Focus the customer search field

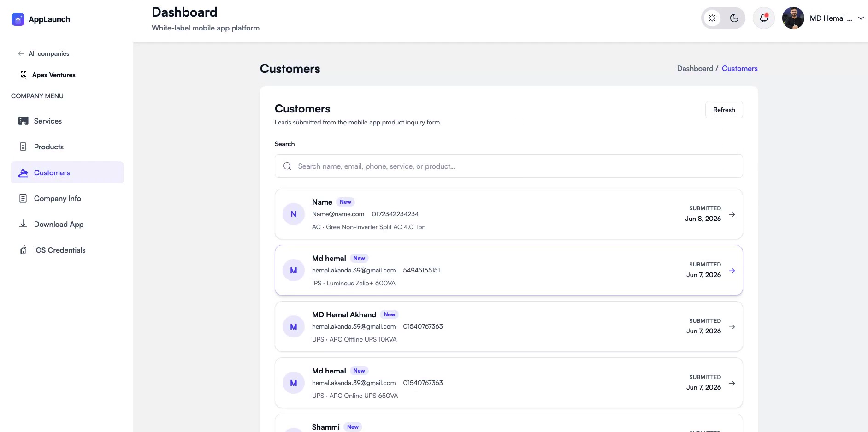point(508,166)
